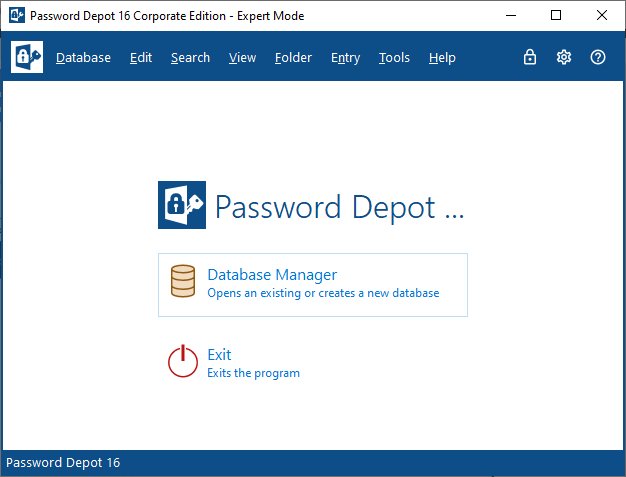
Task: Open the Search menu
Action: (190, 57)
